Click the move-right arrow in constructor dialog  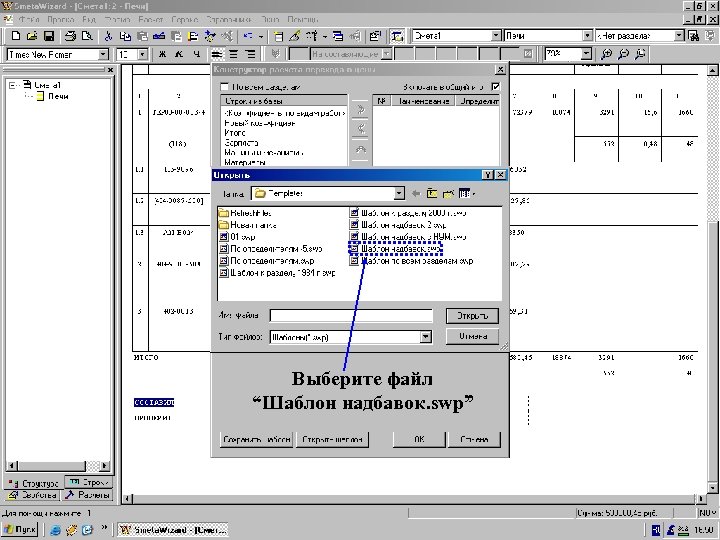[360, 109]
